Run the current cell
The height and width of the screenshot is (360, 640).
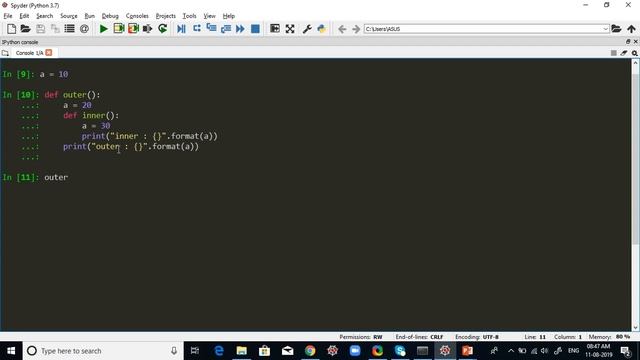click(x=119, y=29)
